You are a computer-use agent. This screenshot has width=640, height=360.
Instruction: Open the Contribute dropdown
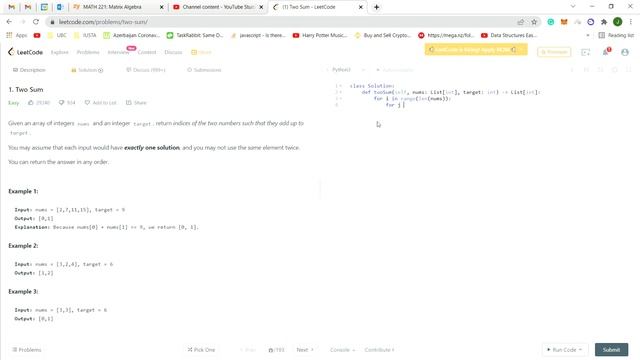pyautogui.click(x=379, y=350)
